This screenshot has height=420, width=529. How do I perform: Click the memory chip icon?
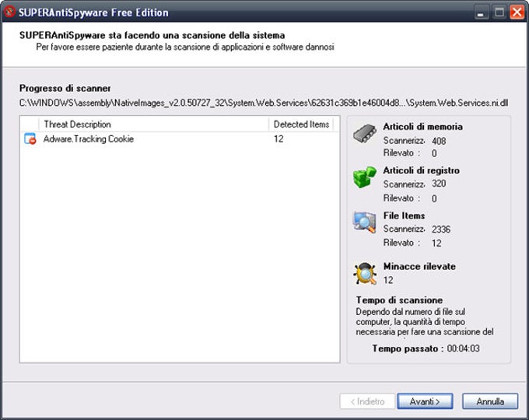point(364,133)
